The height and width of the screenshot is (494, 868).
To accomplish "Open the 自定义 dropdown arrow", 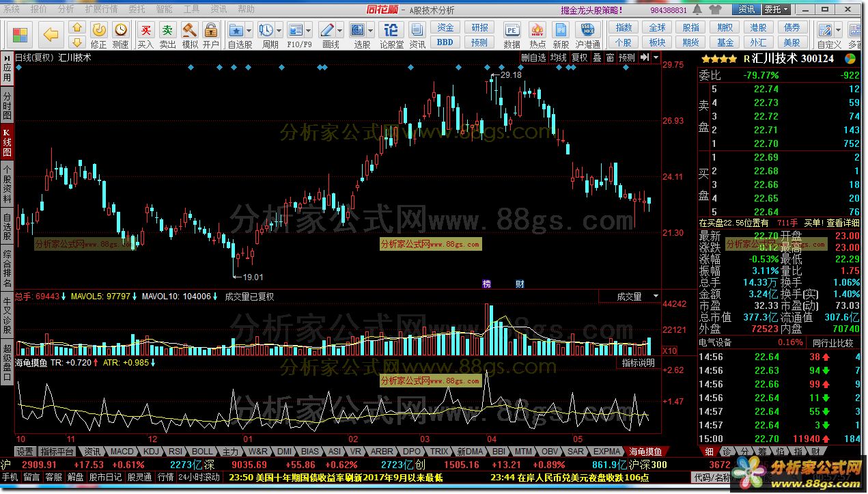I will [837, 31].
